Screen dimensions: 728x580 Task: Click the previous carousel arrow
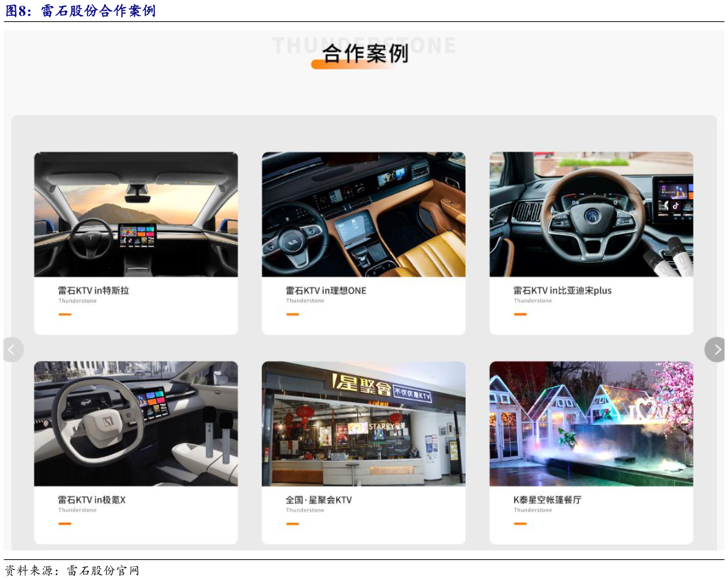[x=13, y=349]
